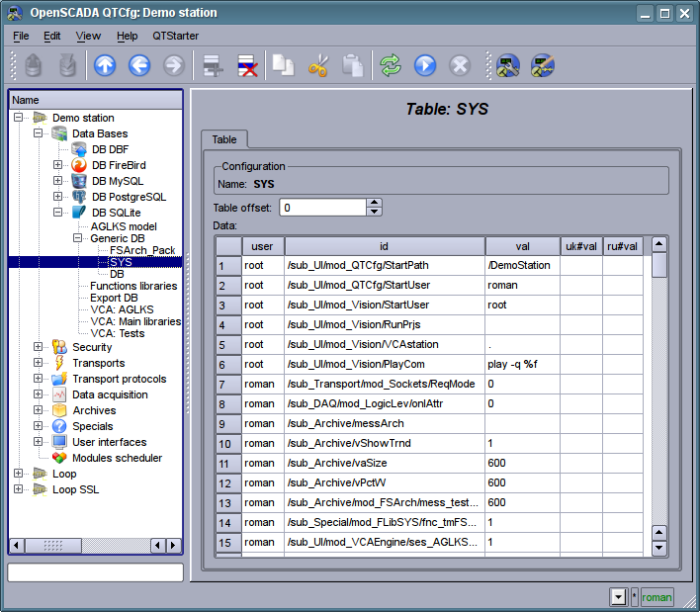Click the delete item icon with red cross
Viewport: 700px width, 612px height.
pos(247,65)
